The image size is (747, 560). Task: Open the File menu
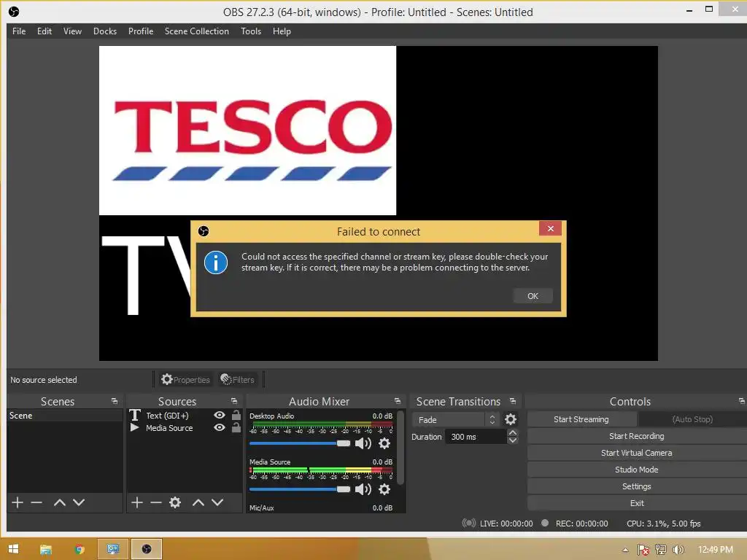[x=19, y=31]
